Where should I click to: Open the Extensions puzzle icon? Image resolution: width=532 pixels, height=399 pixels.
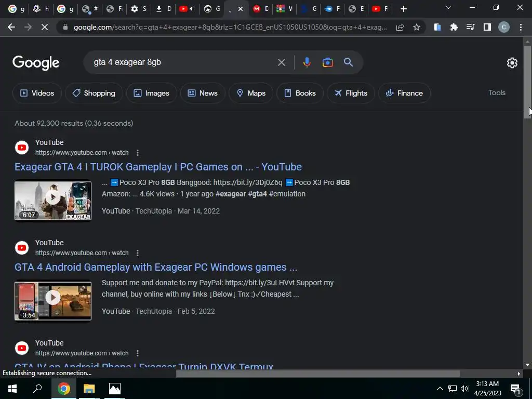pos(454,27)
